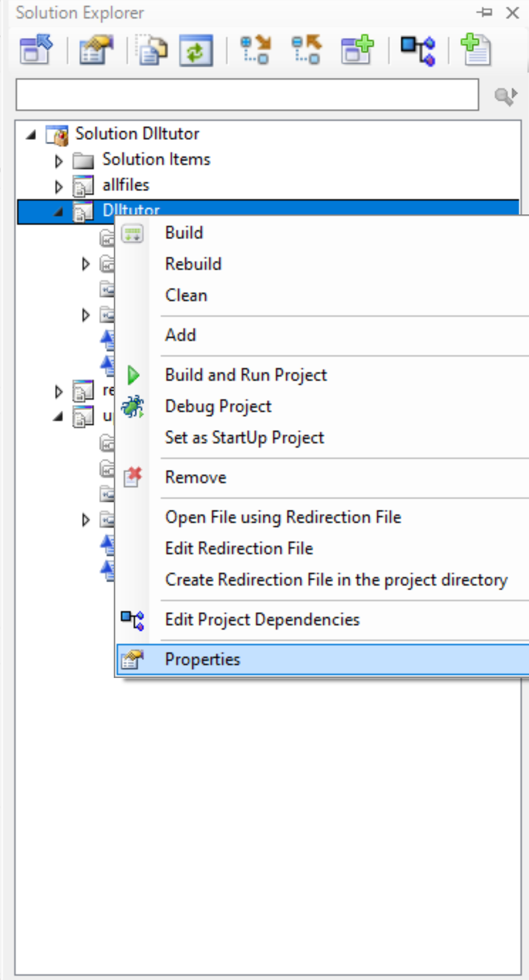Click the Show All Files toolbar icon

[x=152, y=50]
